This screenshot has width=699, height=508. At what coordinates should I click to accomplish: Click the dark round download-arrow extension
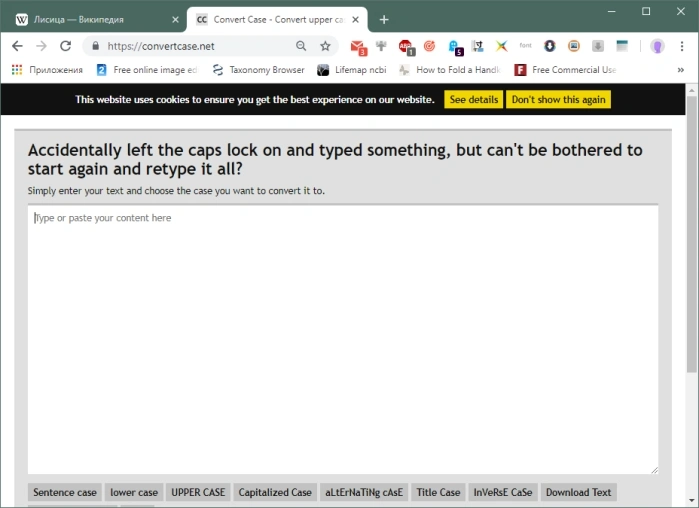[550, 46]
